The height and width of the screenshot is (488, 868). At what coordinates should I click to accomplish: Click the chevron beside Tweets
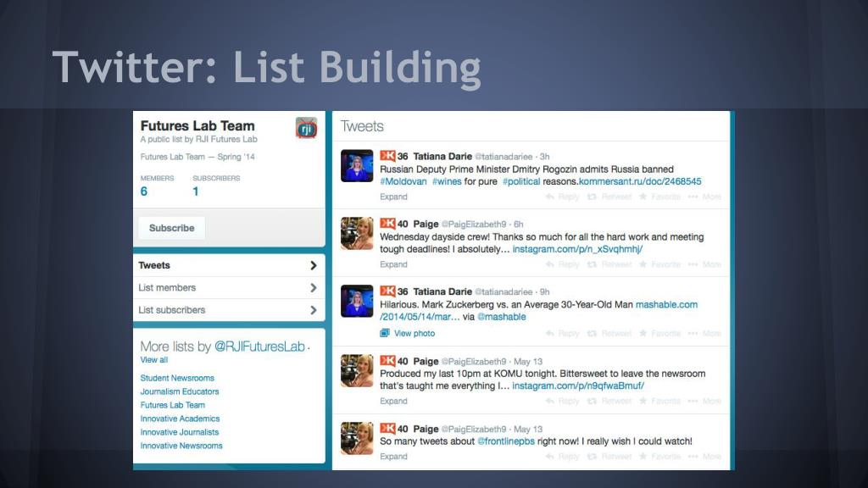point(314,265)
